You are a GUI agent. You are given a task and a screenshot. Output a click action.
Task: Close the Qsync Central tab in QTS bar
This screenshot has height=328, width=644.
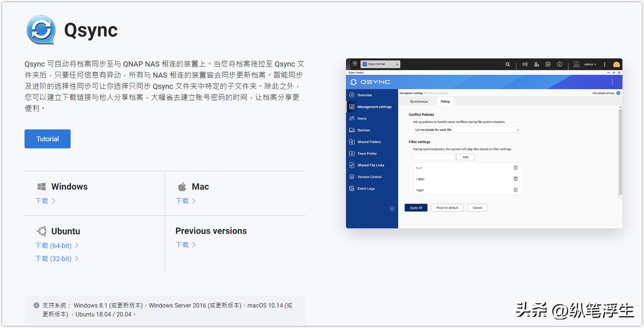(x=397, y=64)
